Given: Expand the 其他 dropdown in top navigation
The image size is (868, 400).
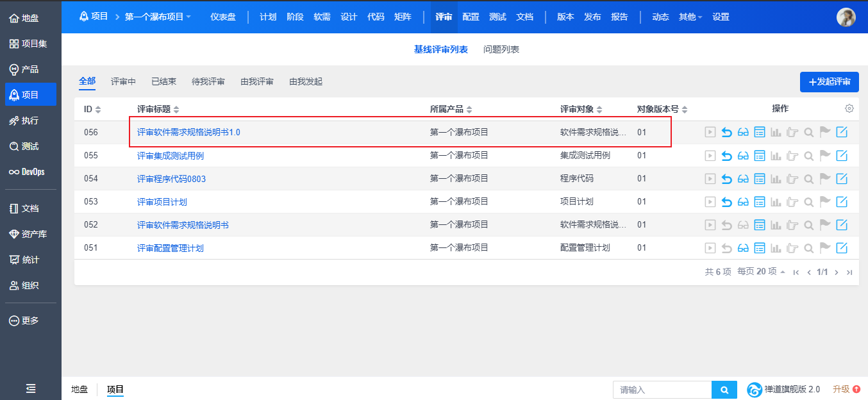Looking at the screenshot, I should click(x=690, y=17).
